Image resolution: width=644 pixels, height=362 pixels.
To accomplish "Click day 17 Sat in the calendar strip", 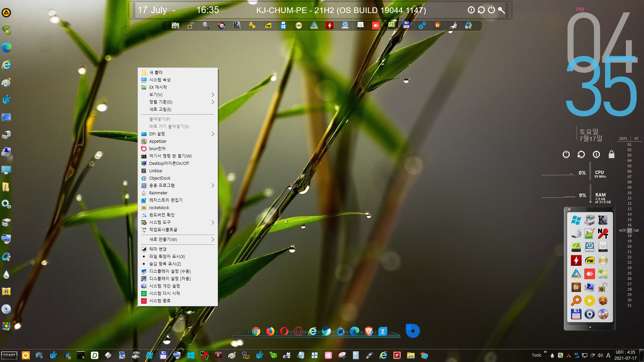I will (x=630, y=230).
